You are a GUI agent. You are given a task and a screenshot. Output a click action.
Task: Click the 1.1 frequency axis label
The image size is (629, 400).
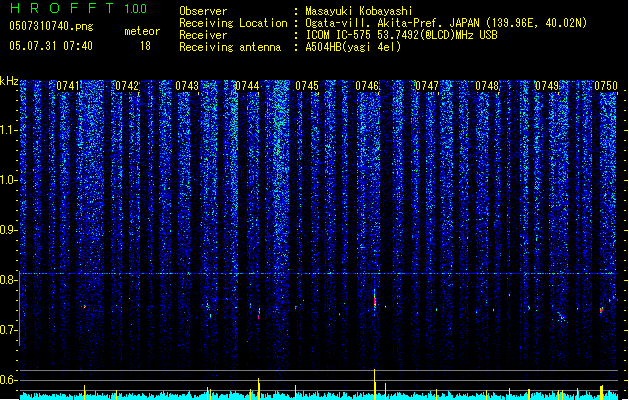(x=8, y=130)
